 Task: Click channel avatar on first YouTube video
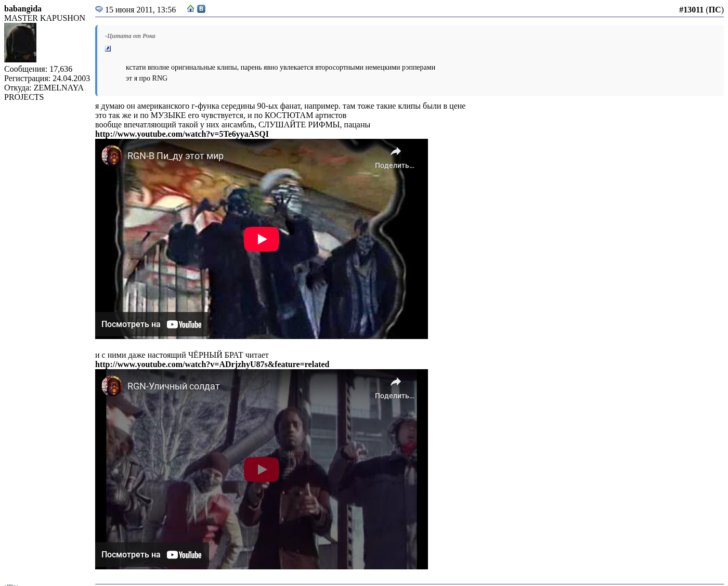[111, 155]
